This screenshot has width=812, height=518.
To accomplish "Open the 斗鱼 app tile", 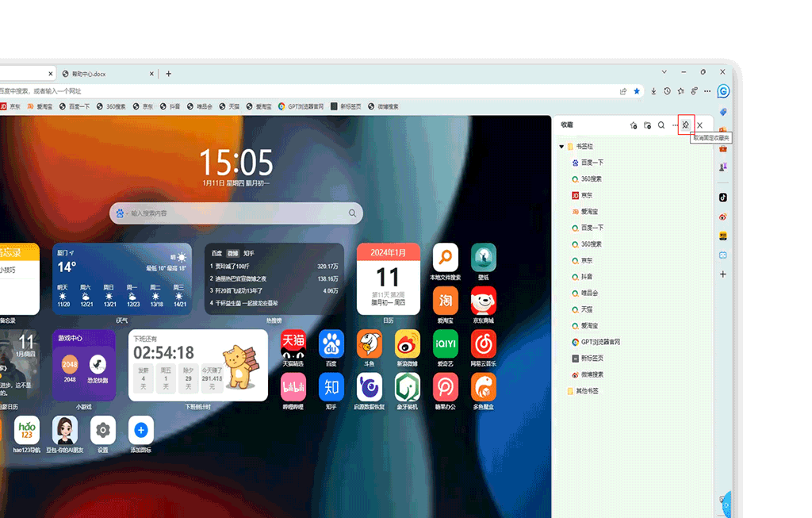I will 370,348.
